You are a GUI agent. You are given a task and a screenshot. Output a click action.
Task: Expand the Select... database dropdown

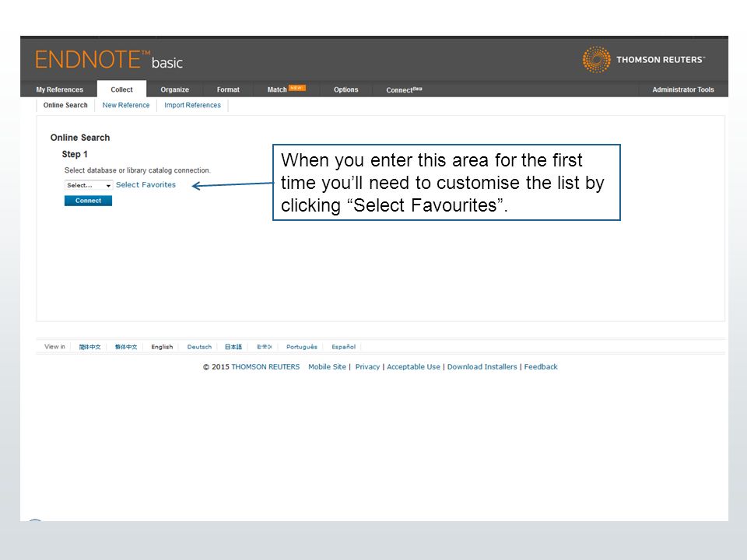point(89,185)
